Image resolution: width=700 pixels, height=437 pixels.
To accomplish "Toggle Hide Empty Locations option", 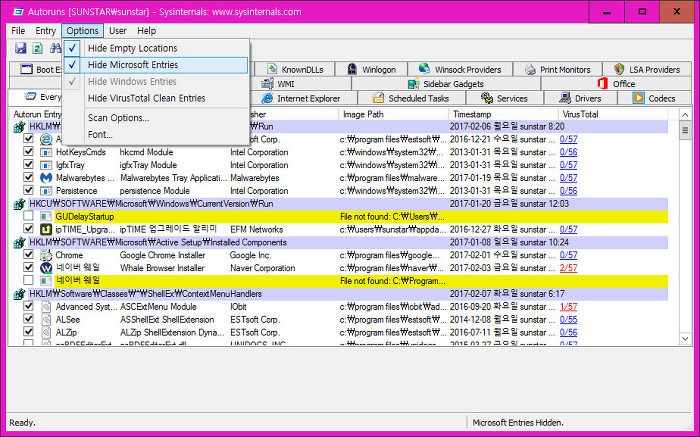I will click(x=155, y=48).
